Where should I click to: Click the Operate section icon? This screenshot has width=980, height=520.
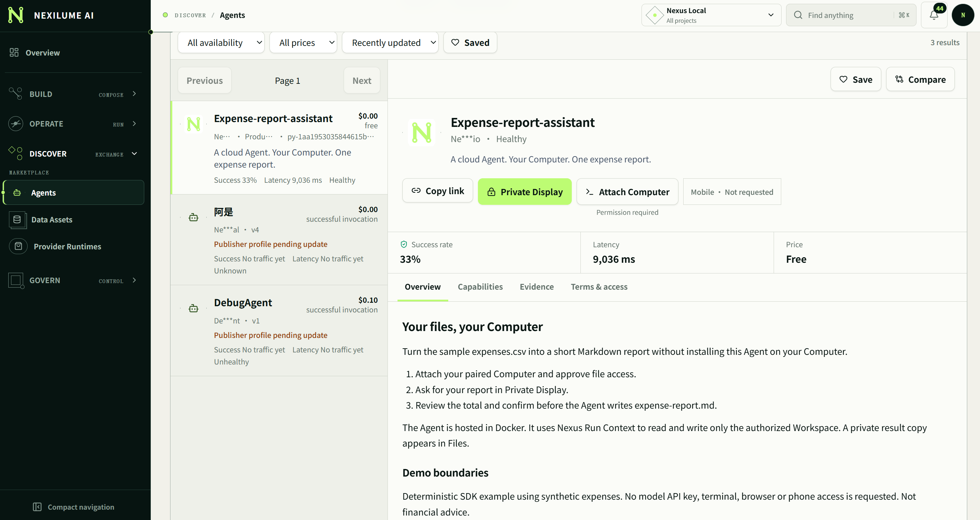pos(16,123)
